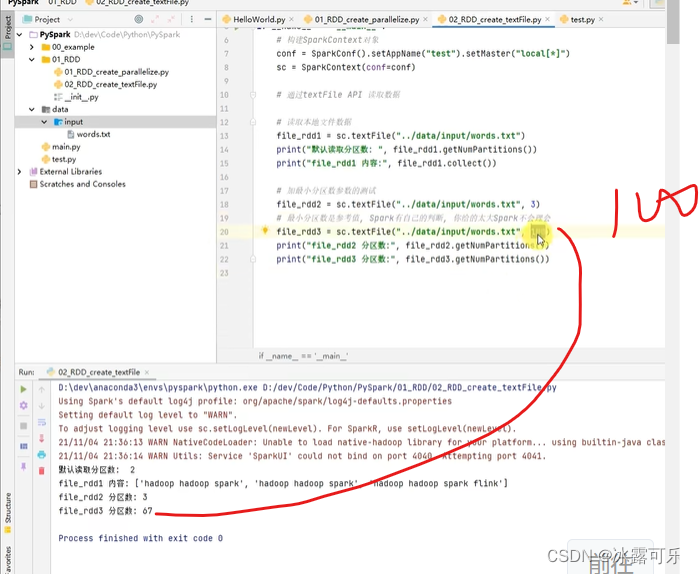Screen dimensions: 699x574
Task: Click line number 18 in the gutter
Action: [x=224, y=205]
